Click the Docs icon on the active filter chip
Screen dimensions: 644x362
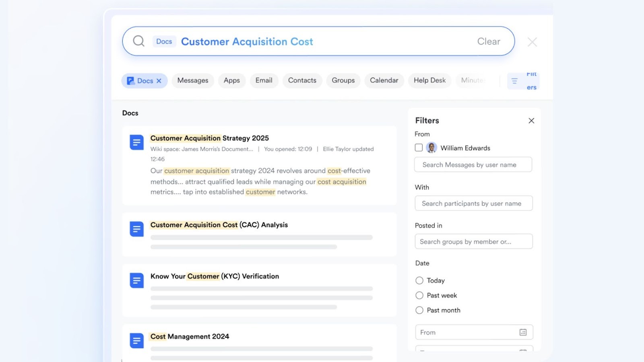tap(130, 80)
